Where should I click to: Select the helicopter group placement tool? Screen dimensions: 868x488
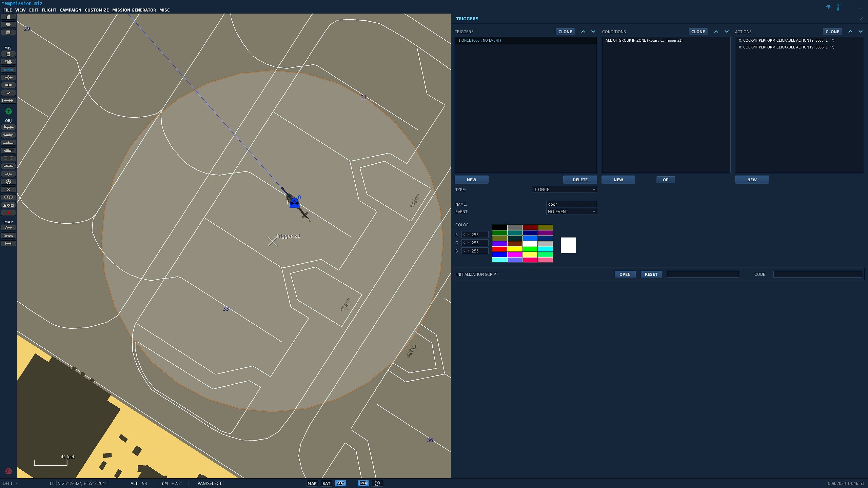pyautogui.click(x=8, y=135)
